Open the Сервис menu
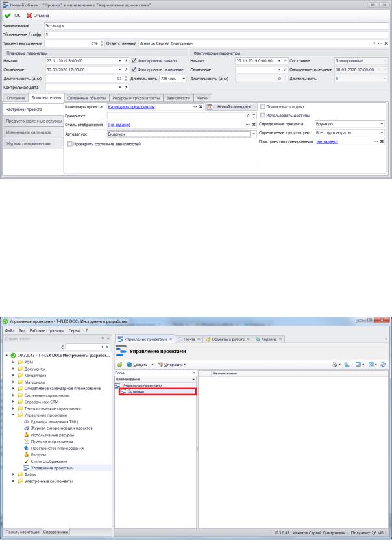The height and width of the screenshot is (540, 392). click(75, 330)
